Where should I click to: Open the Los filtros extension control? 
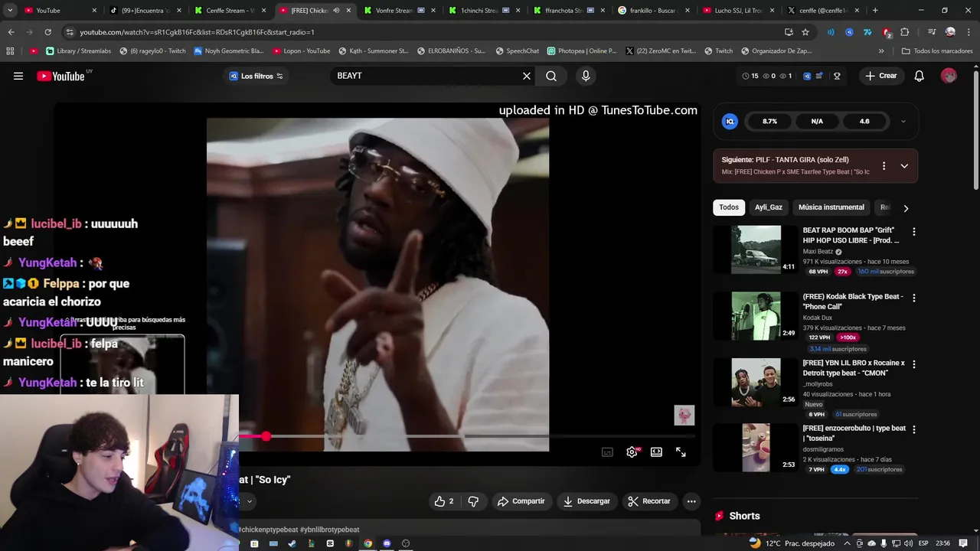(x=256, y=76)
